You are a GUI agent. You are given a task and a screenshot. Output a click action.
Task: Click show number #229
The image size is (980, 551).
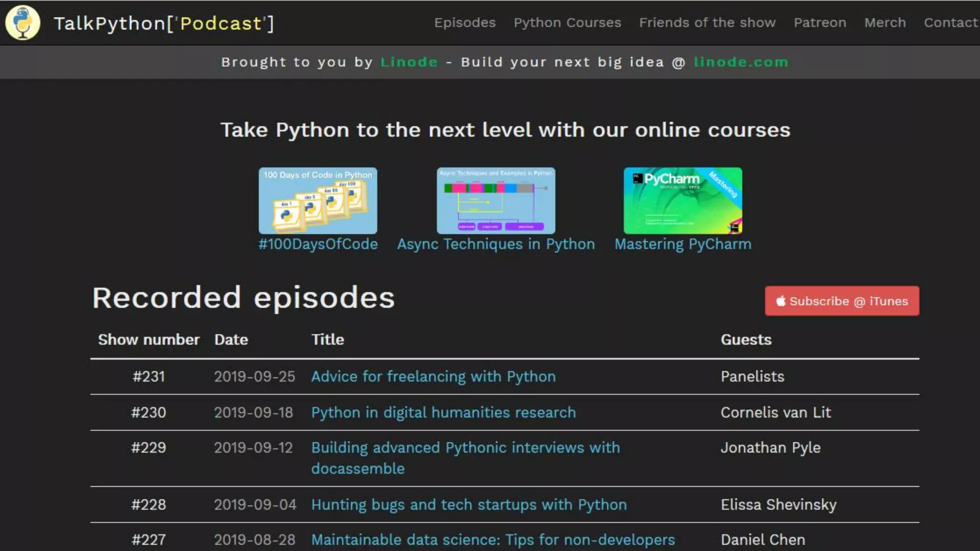[x=148, y=448]
